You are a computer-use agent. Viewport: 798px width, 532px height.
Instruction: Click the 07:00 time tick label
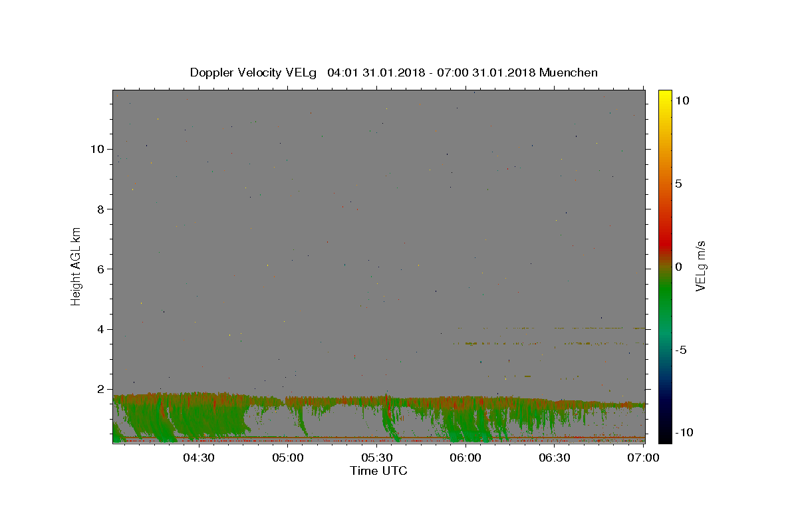(x=644, y=458)
